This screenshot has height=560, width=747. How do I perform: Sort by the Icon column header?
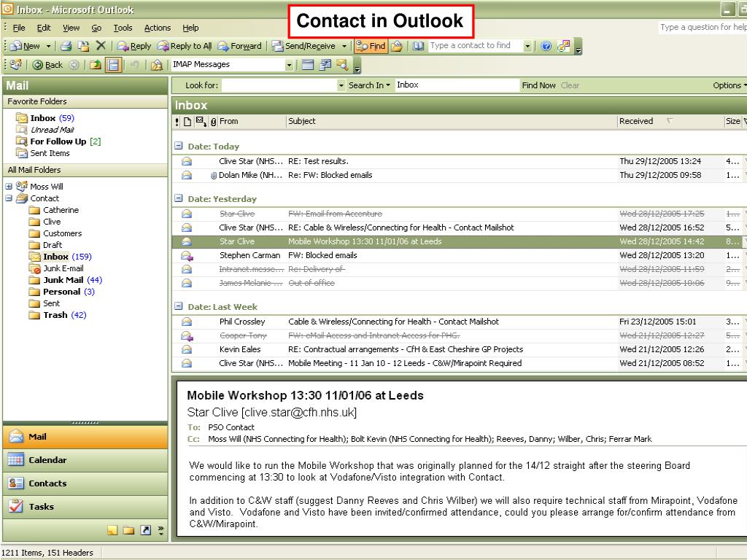pyautogui.click(x=187, y=122)
